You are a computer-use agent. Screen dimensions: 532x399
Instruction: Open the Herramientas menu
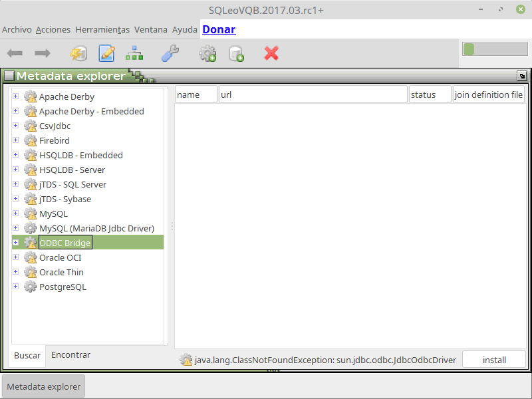(x=103, y=29)
